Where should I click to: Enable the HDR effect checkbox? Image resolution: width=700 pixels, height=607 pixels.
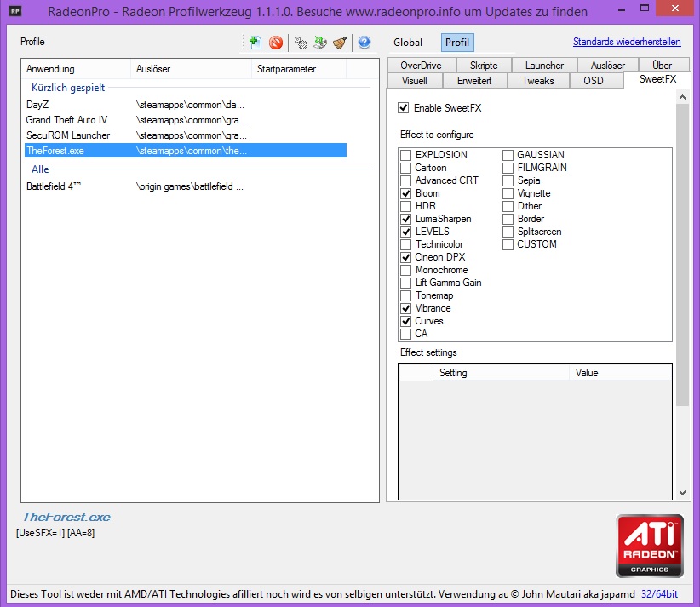(x=406, y=206)
